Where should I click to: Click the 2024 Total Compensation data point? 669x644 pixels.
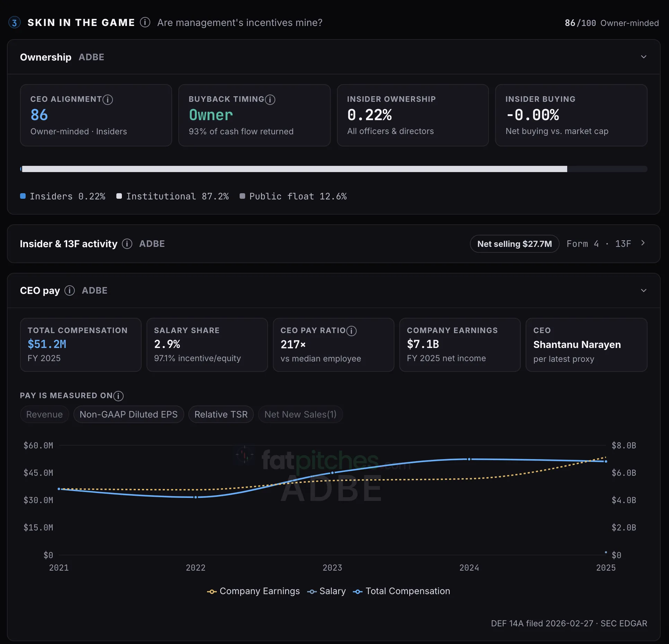click(x=469, y=459)
